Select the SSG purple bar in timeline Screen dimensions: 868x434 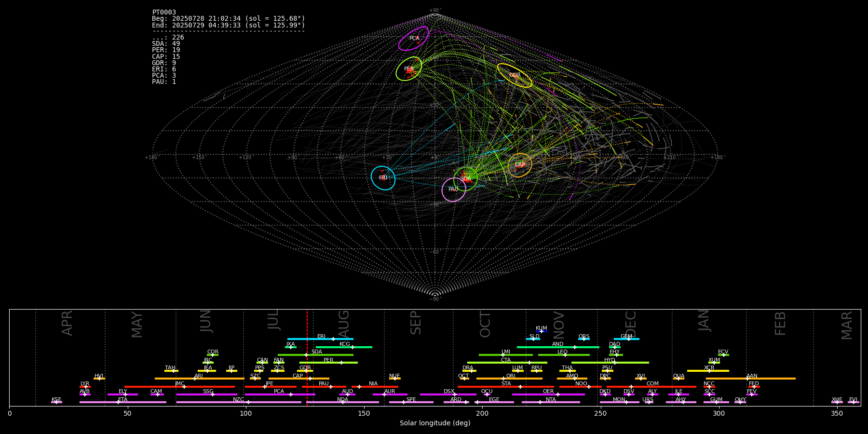[x=206, y=394]
